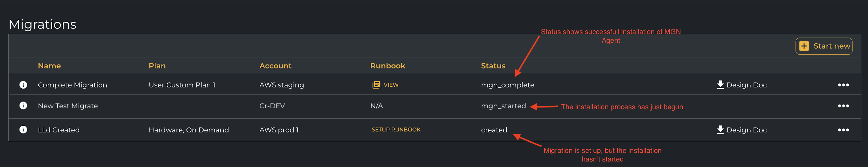Click SETUP RUNBOOK link
This screenshot has width=868, height=167.
coord(396,130)
